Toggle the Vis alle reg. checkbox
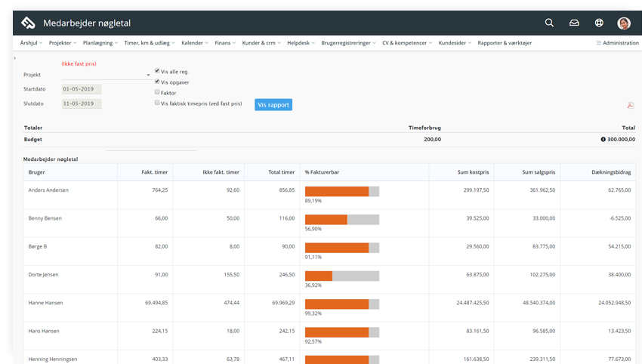This screenshot has height=364, width=642. [157, 71]
